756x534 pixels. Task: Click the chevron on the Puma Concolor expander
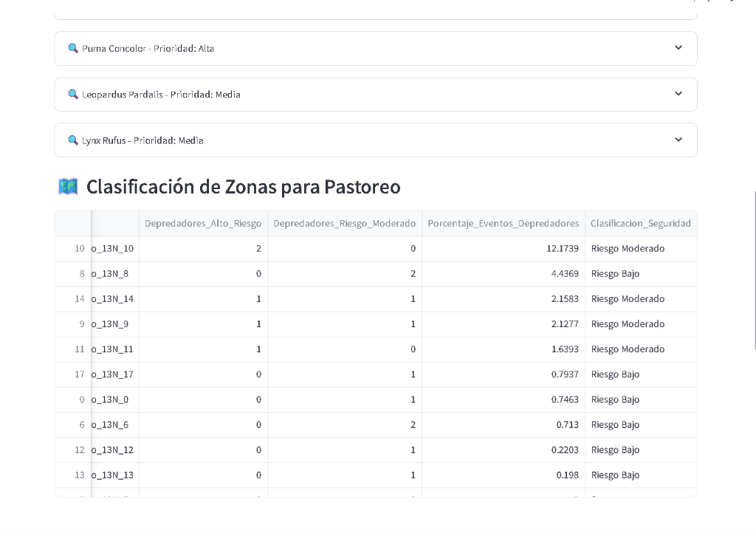coord(678,47)
